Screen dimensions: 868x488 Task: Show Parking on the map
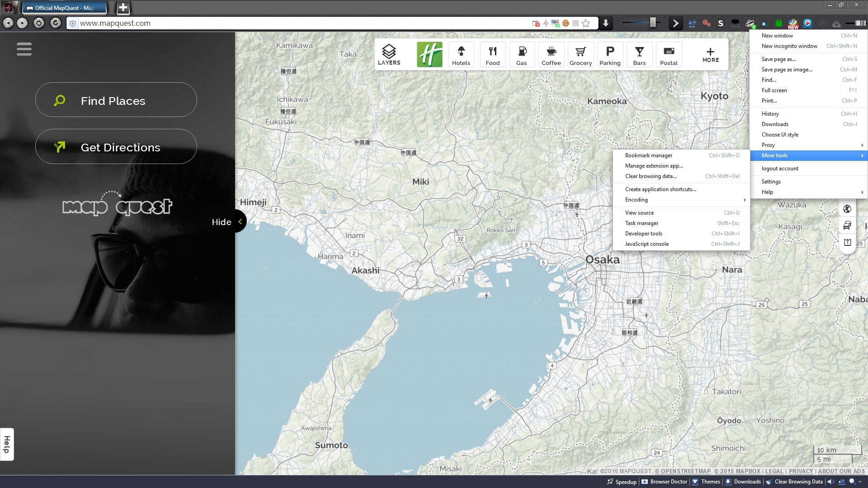pos(610,55)
